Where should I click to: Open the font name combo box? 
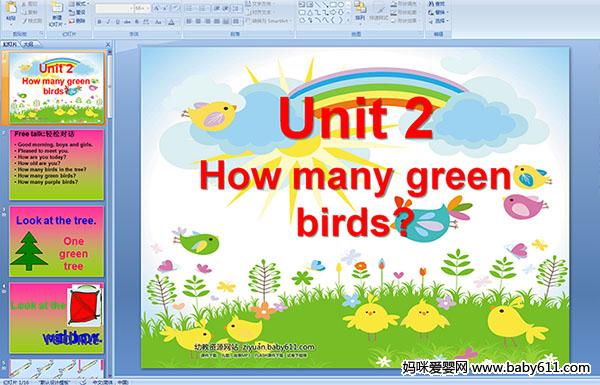click(x=114, y=8)
